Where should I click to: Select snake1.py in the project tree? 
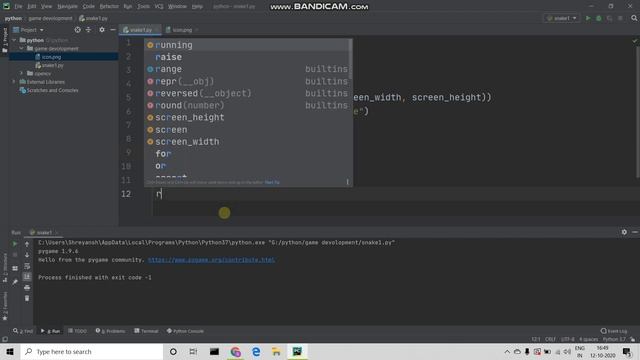tap(52, 65)
